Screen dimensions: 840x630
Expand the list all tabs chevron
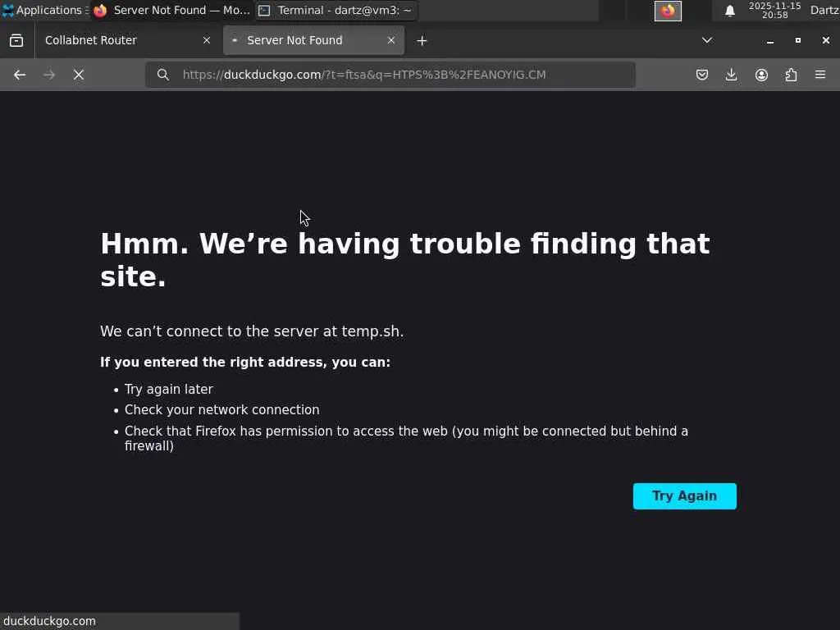707,40
